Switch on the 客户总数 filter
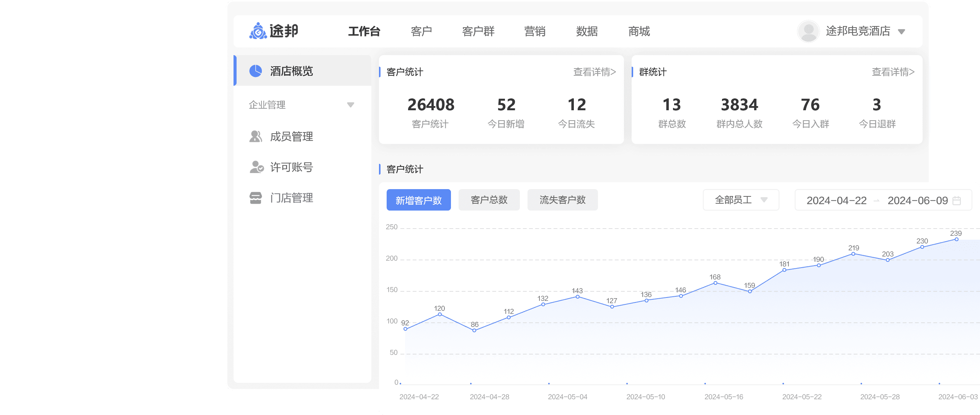 489,200
